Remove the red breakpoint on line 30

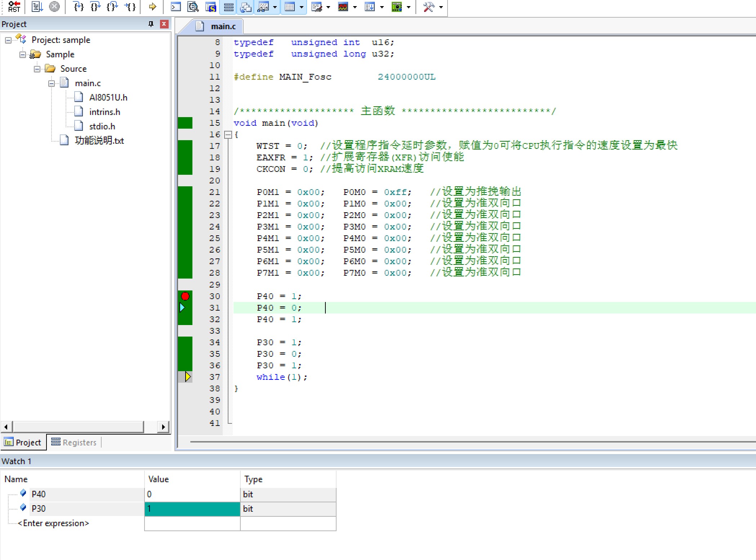point(185,296)
